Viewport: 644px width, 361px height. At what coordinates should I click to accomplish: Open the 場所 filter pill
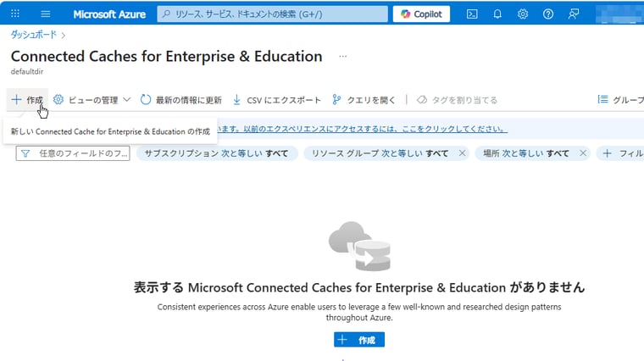click(526, 153)
